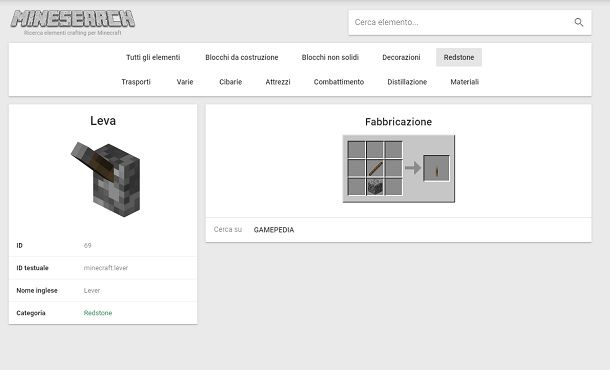Viewport: 610px width, 370px height.
Task: Click the cobblestone in crafting grid
Action: pyautogui.click(x=375, y=187)
